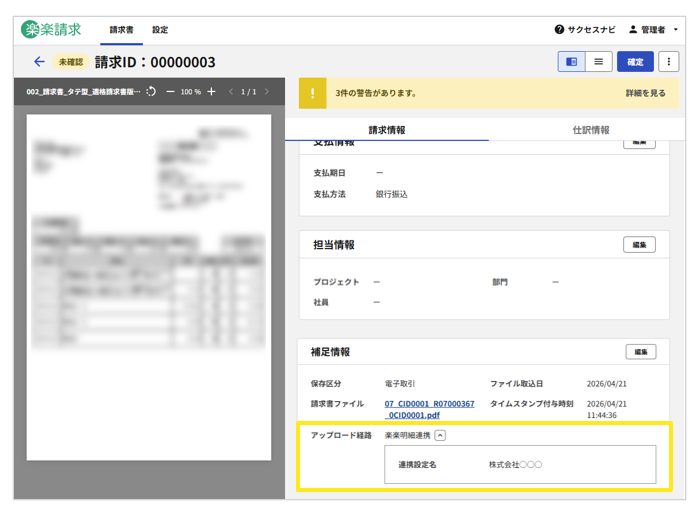Viewport: 695px width, 513px height.
Task: Select the 請求書 top menu
Action: 121,30
